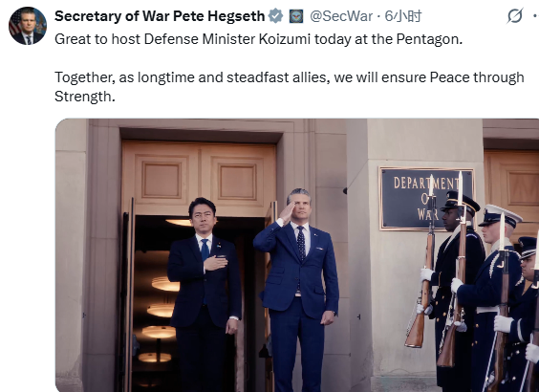Click the glowing ceiling lights inside doorway

pos(161,311)
